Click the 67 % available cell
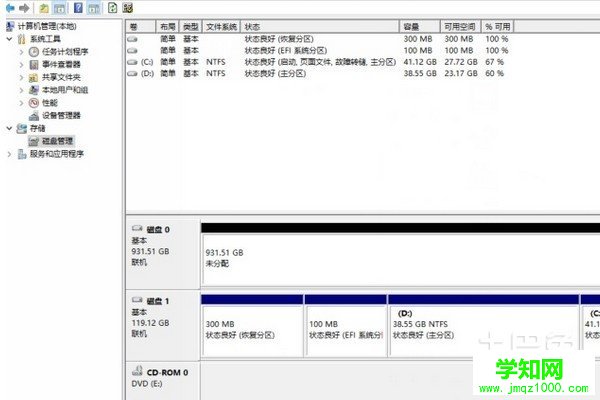This screenshot has height=400, width=600. tap(494, 62)
